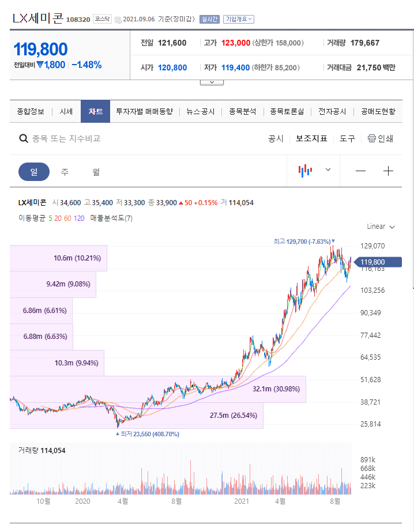Click the LX세미콘 stock title

click(37, 18)
